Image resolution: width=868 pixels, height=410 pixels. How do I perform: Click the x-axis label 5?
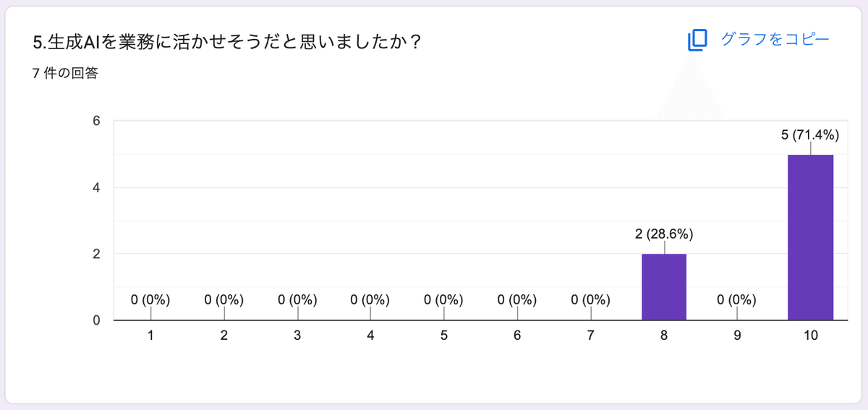pyautogui.click(x=443, y=336)
